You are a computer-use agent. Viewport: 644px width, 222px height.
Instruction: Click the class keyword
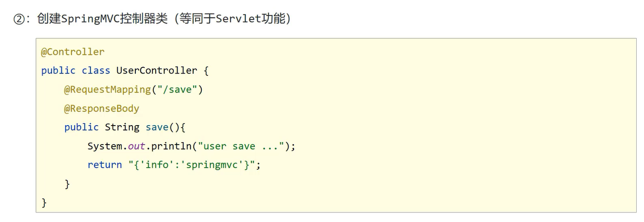tap(95, 71)
